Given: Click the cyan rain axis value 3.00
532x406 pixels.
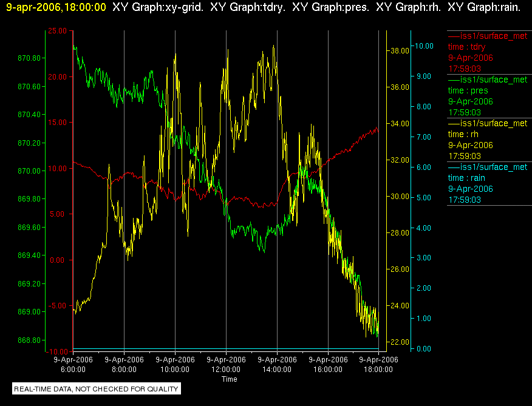Looking at the screenshot, I should click(x=423, y=258).
